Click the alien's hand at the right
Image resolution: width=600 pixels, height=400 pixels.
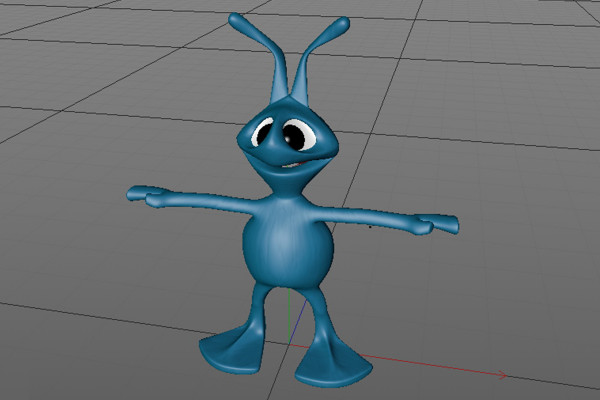click(x=437, y=224)
